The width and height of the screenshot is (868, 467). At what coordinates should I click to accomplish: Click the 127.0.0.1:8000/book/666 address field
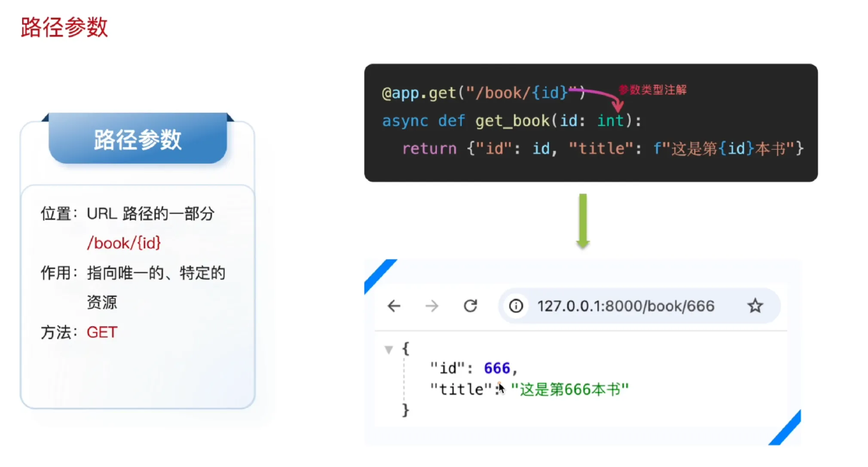point(626,306)
